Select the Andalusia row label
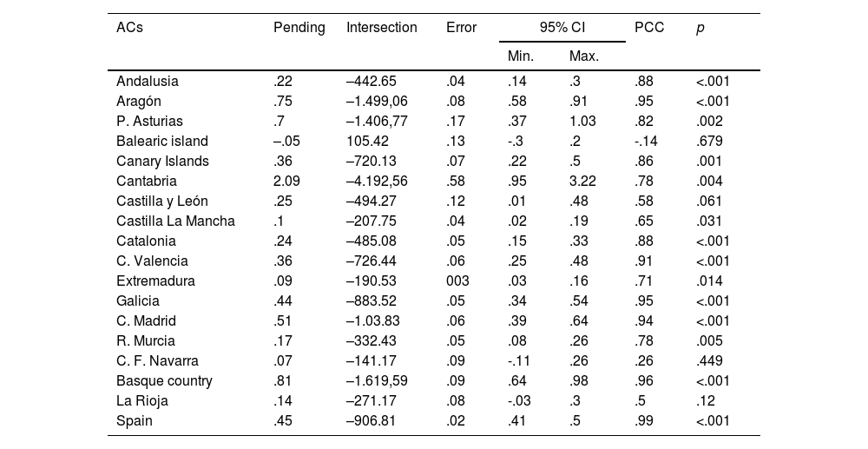Screen dimensions: 868x449 coord(148,82)
